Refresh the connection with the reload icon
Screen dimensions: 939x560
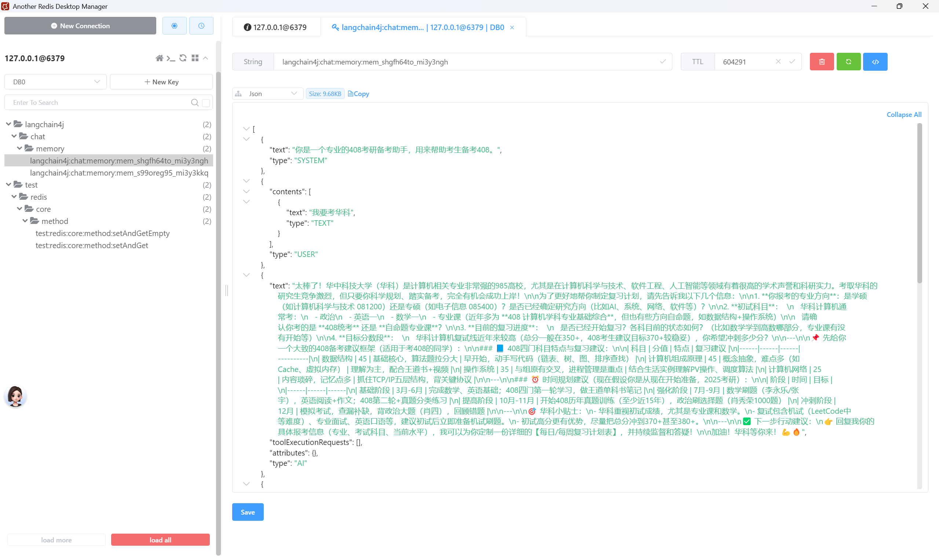pyautogui.click(x=183, y=58)
